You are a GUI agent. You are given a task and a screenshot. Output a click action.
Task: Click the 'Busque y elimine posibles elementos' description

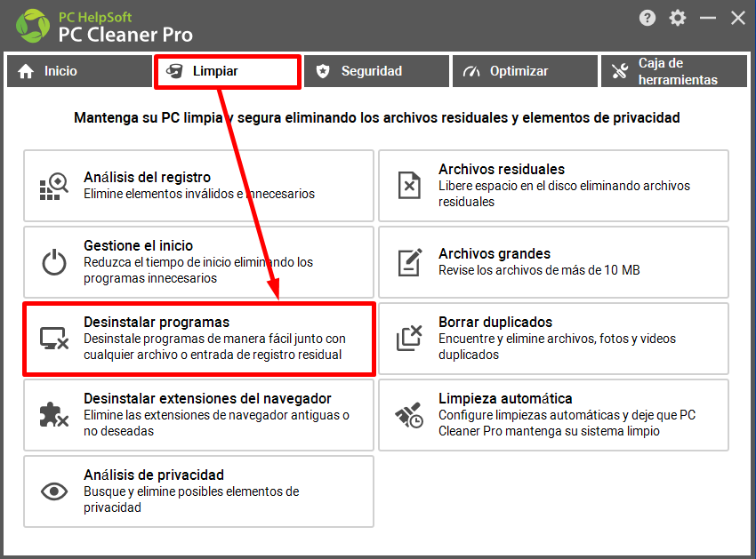(x=191, y=499)
